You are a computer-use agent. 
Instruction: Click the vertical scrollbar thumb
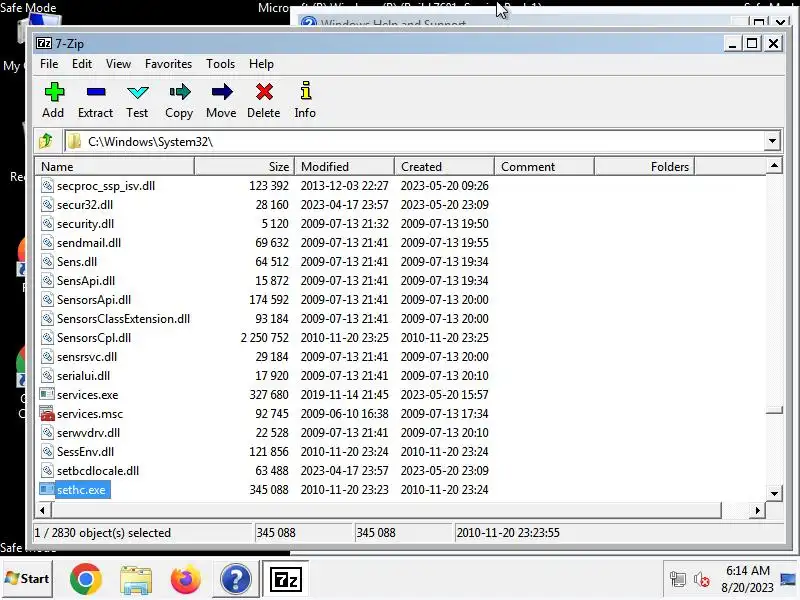774,410
